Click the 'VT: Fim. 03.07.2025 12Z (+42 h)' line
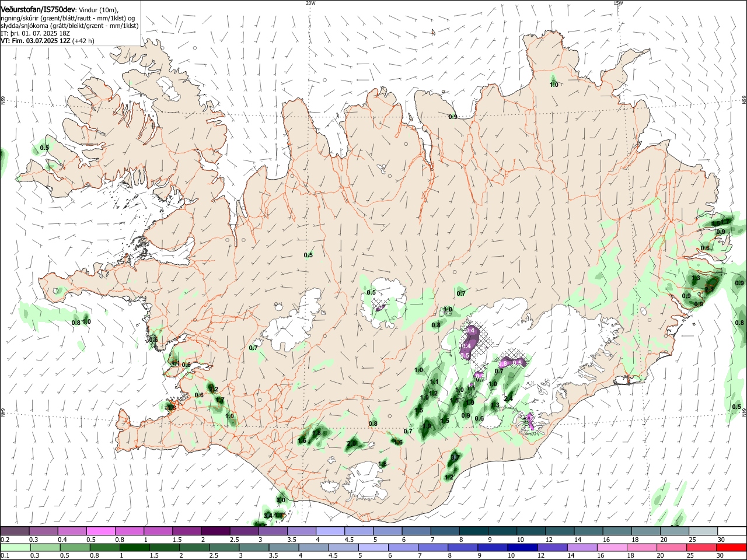 coord(47,41)
